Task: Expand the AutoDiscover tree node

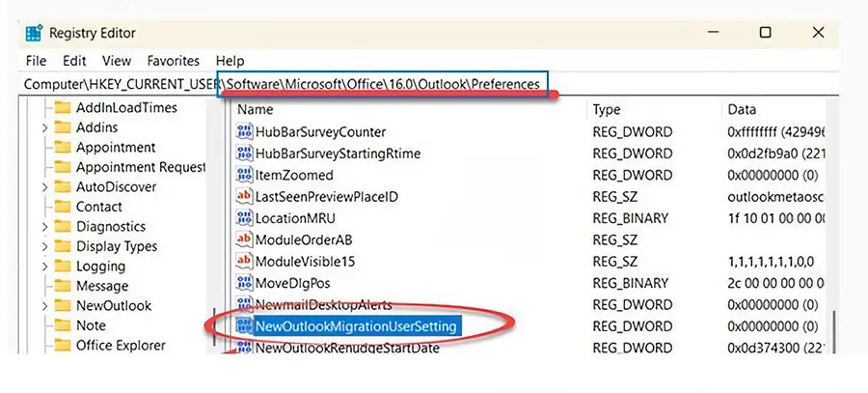Action: pyautogui.click(x=44, y=187)
